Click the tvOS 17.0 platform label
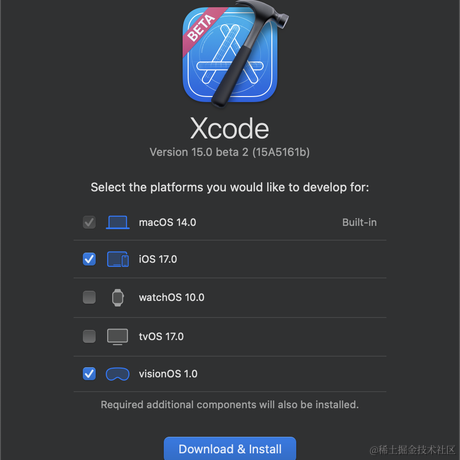460x460 pixels. pyautogui.click(x=161, y=336)
